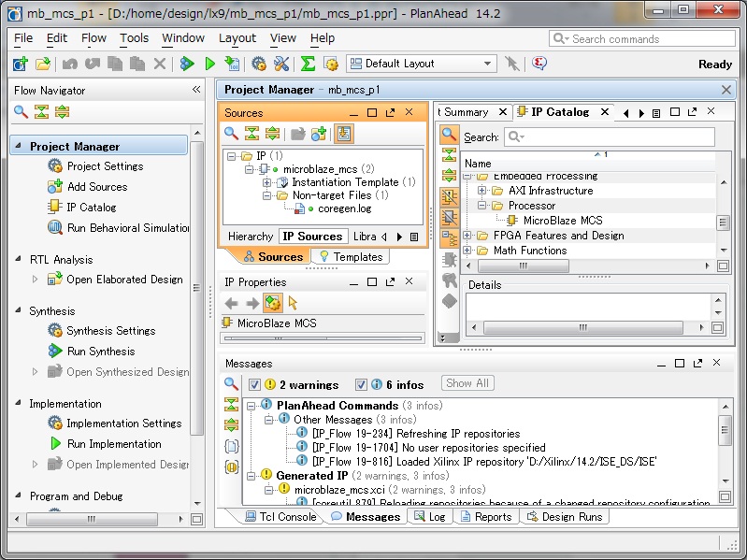This screenshot has height=560, width=747.
Task: Click Add Sources icon in Sources toolbar
Action: tap(318, 134)
